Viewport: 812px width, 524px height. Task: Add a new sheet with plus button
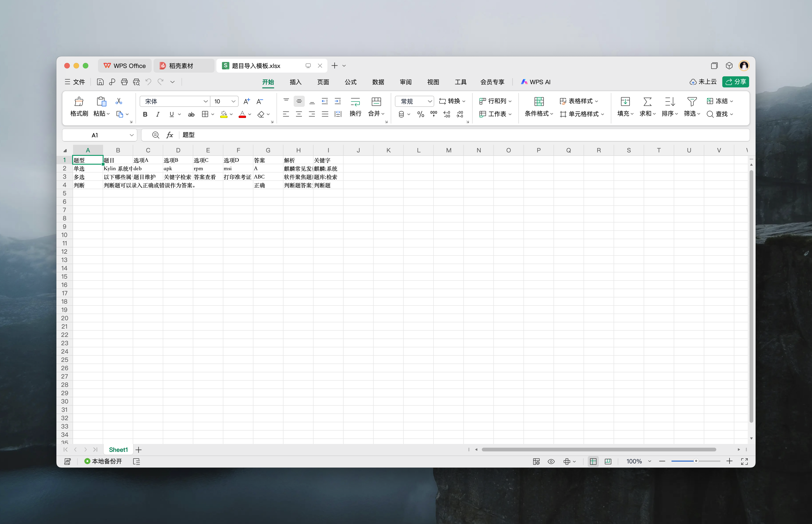[138, 450]
